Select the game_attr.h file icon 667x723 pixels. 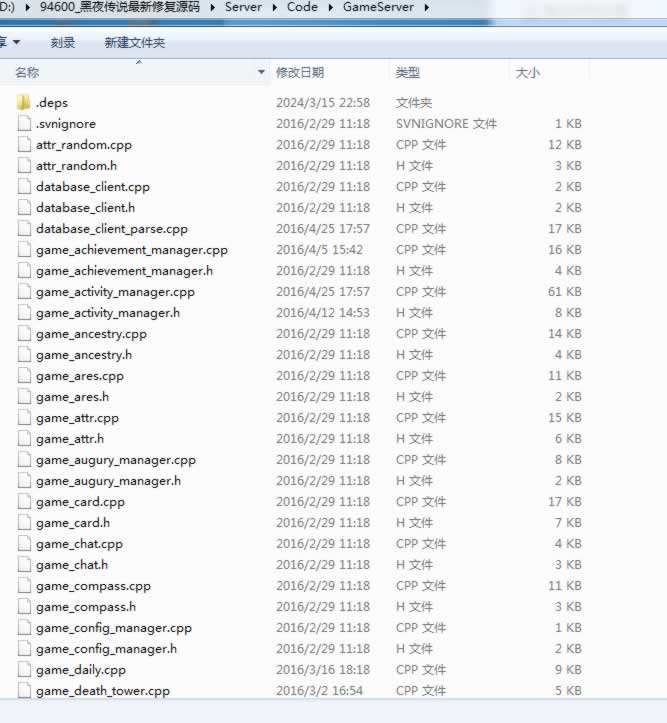(24, 439)
